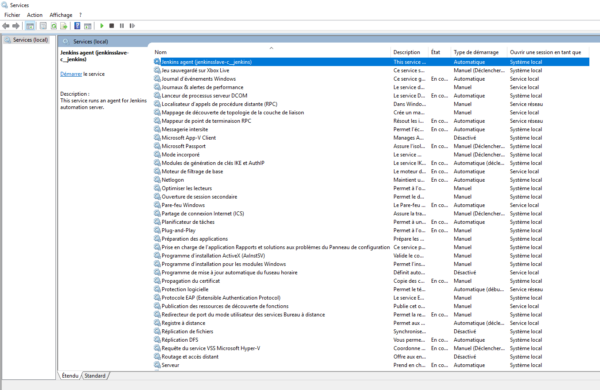Viewport: 600px width, 390px height.
Task: Select Publication des ressources de découverte de fonctions
Action: point(371,306)
